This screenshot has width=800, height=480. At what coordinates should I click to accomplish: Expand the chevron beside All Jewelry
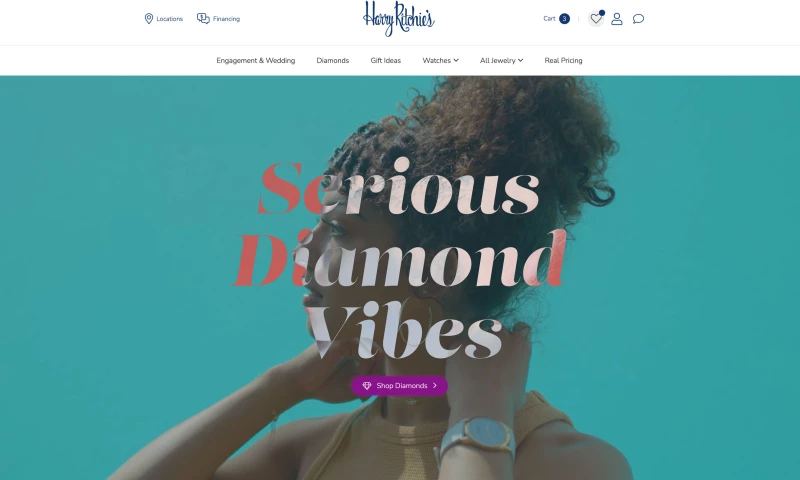(520, 60)
